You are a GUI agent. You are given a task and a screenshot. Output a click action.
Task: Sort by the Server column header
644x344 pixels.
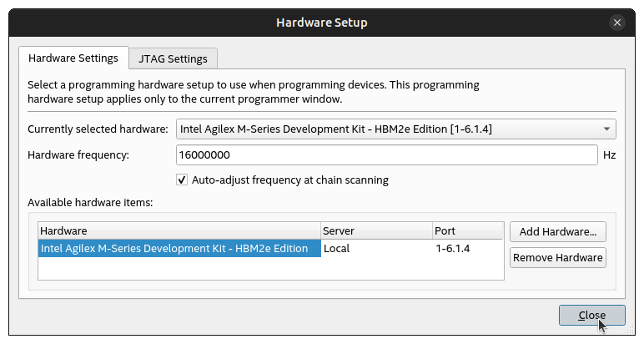(375, 230)
